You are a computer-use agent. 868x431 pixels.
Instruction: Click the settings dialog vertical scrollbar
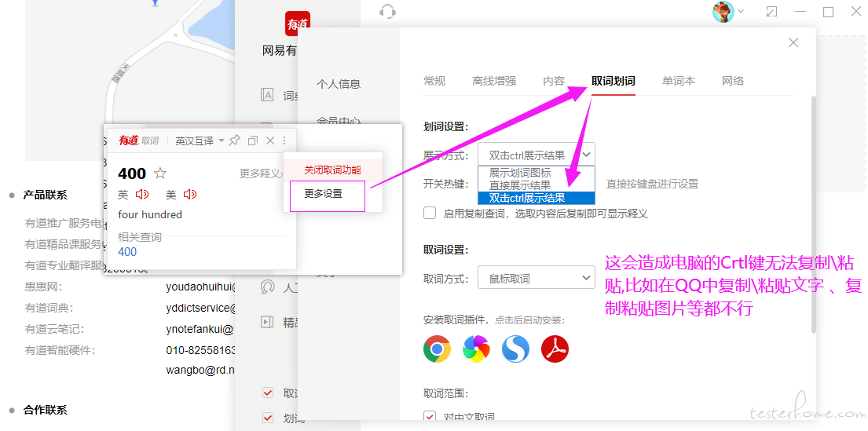point(813,214)
